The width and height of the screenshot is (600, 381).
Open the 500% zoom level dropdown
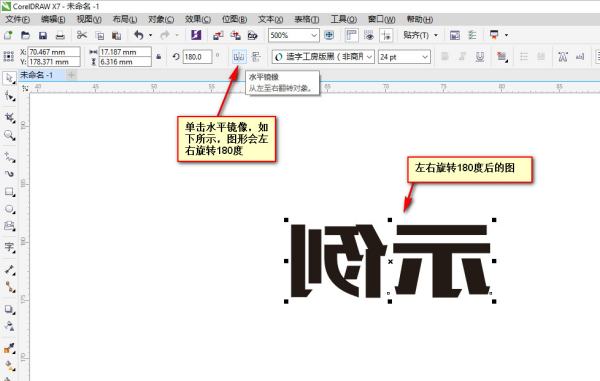314,36
